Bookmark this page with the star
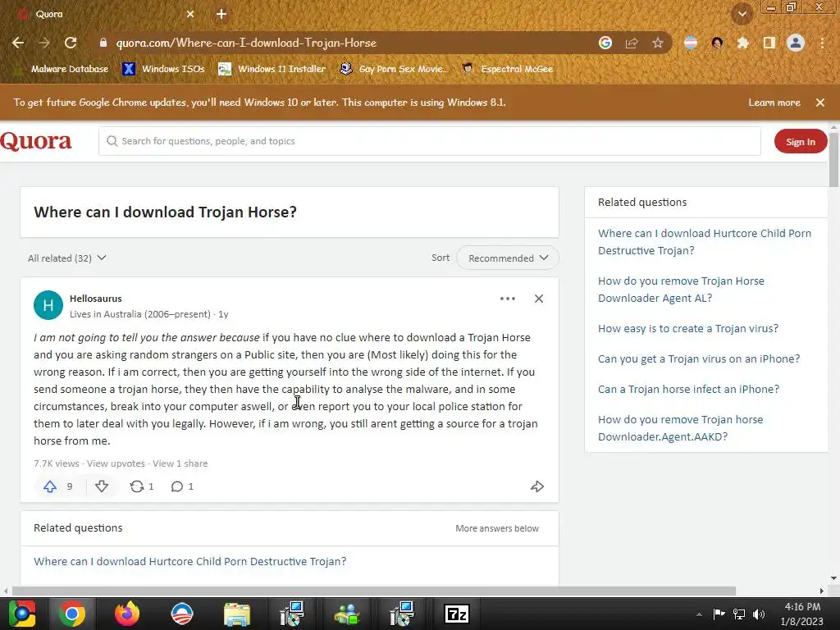Viewport: 840px width, 630px height. pyautogui.click(x=658, y=43)
